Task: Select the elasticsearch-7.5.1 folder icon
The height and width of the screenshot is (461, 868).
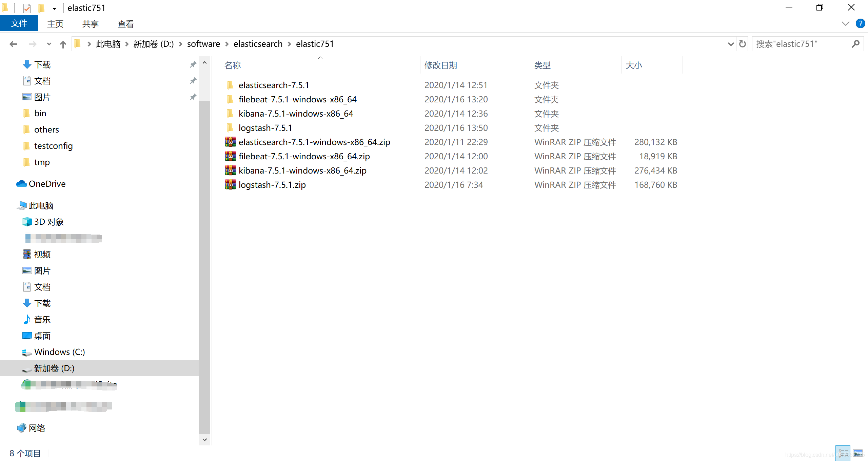Action: pyautogui.click(x=230, y=85)
